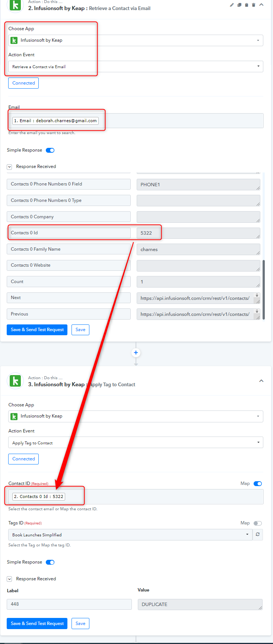Click the response list vertical scrollbar

(x=264, y=290)
